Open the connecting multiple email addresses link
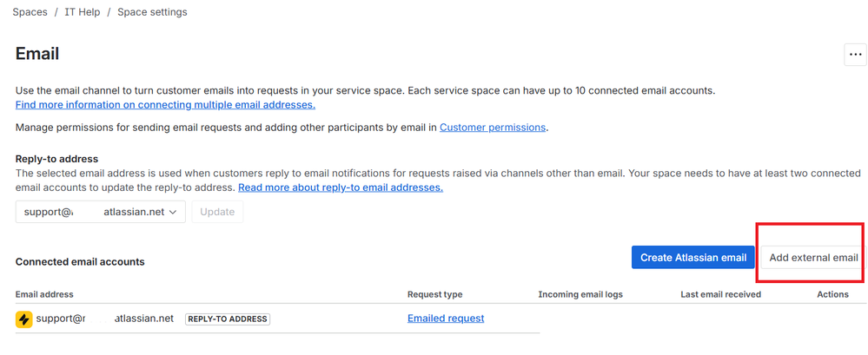The width and height of the screenshot is (868, 355). coord(165,104)
